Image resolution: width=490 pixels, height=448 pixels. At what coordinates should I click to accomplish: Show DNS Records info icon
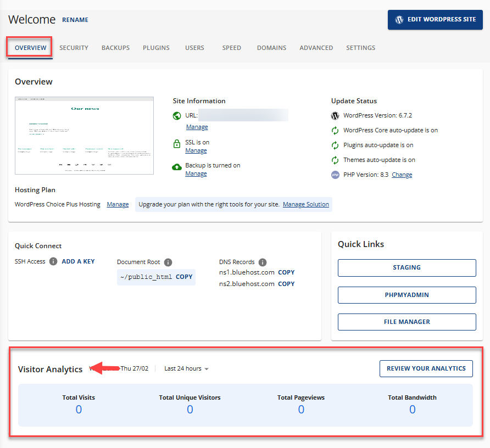[x=263, y=262]
